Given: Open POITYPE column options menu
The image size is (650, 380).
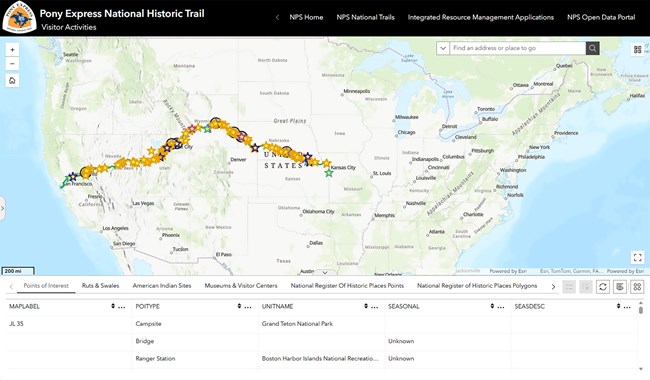Looking at the screenshot, I should (x=248, y=307).
